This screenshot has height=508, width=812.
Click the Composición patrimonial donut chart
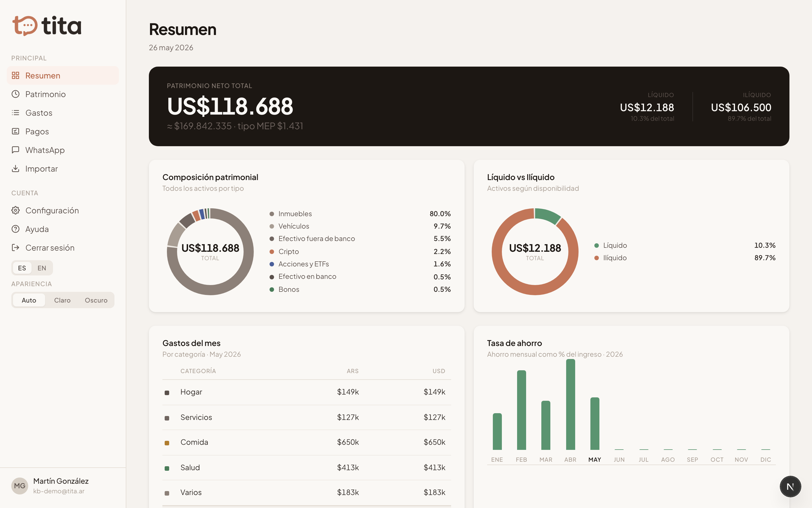click(x=210, y=252)
